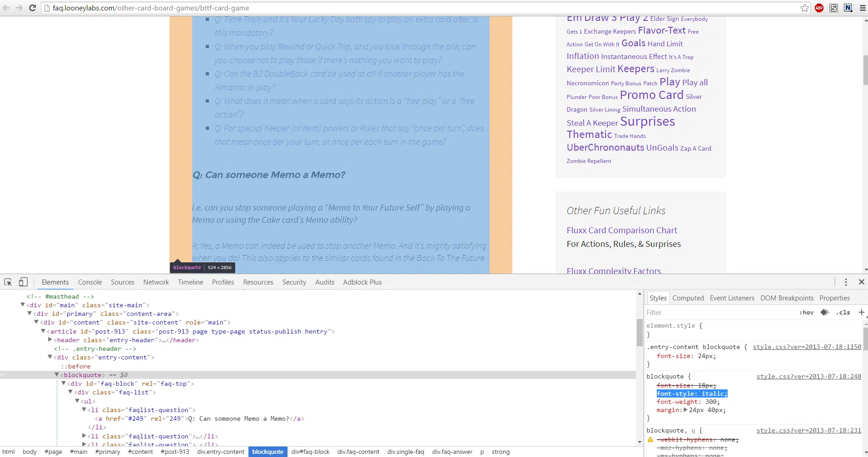
Task: Activate the inspect element picker tool
Action: pos(8,282)
